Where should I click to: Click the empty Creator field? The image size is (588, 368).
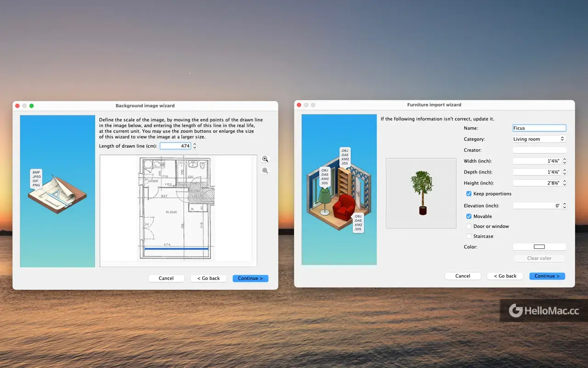(539, 150)
